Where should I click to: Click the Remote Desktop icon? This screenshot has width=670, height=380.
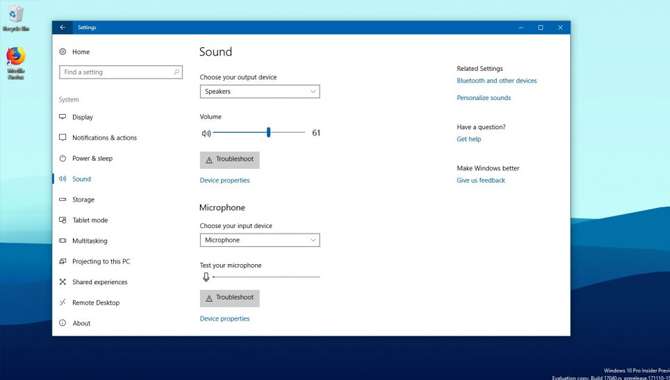pos(63,302)
